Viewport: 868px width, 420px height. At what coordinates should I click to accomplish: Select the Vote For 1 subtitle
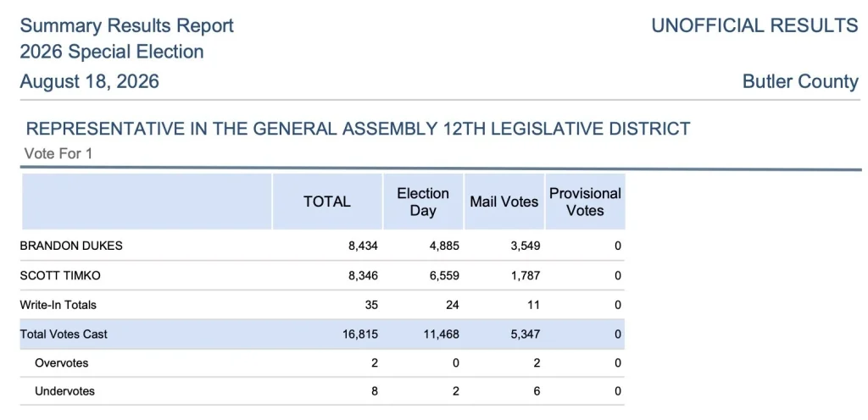coord(58,153)
